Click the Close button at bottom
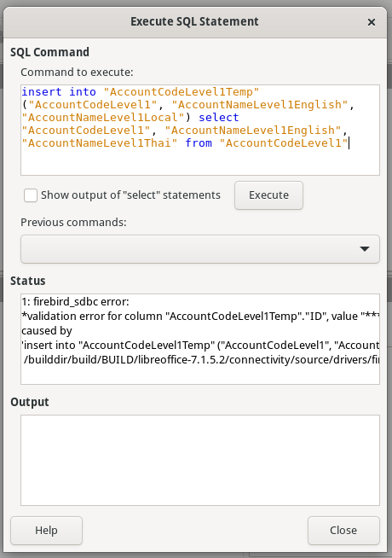The height and width of the screenshot is (558, 392). (x=343, y=530)
